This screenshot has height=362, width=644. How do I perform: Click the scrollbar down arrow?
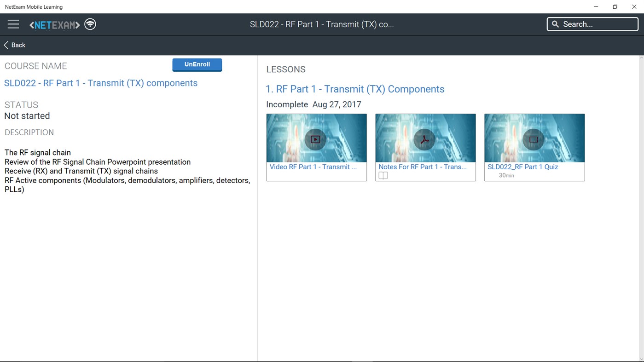click(x=641, y=359)
